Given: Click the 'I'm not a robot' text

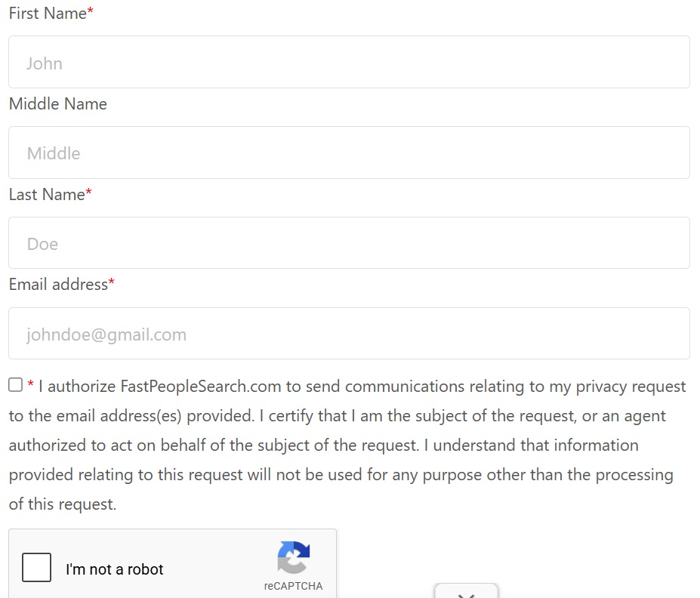Looking at the screenshot, I should coord(114,569).
